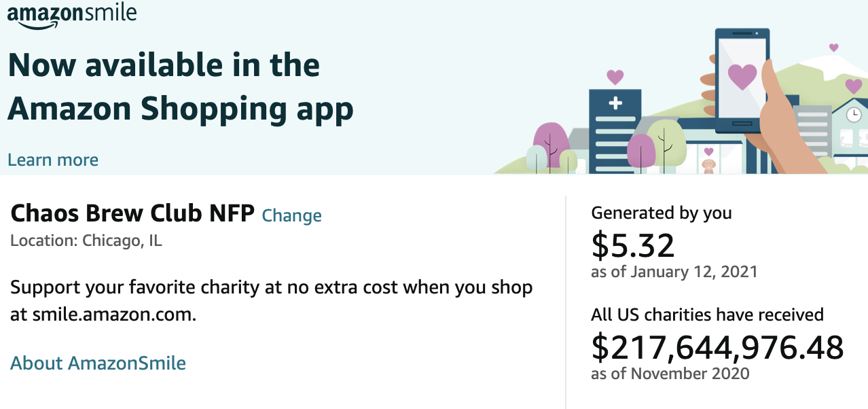
Task: Open the About AmazonSmile link
Action: (98, 363)
